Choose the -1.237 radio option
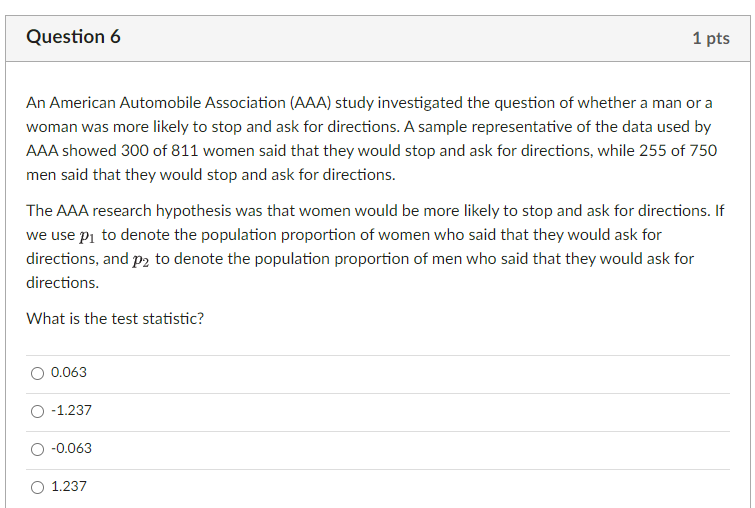 (37, 411)
